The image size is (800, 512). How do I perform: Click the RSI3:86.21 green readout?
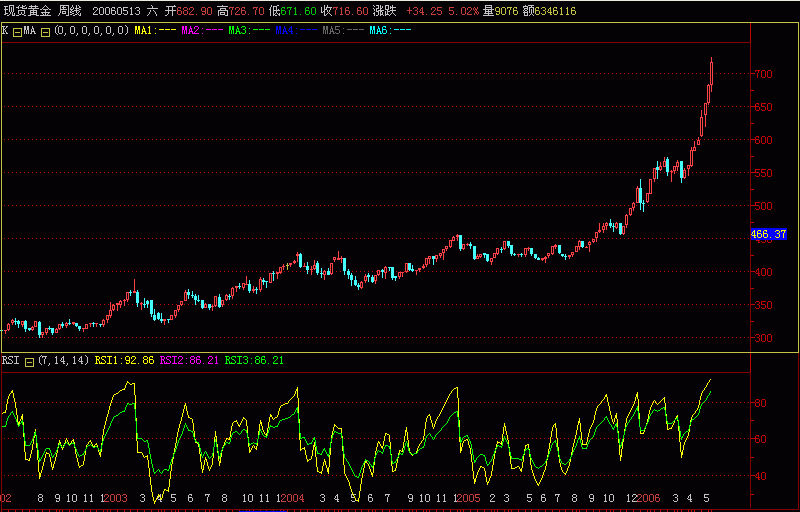coord(254,361)
